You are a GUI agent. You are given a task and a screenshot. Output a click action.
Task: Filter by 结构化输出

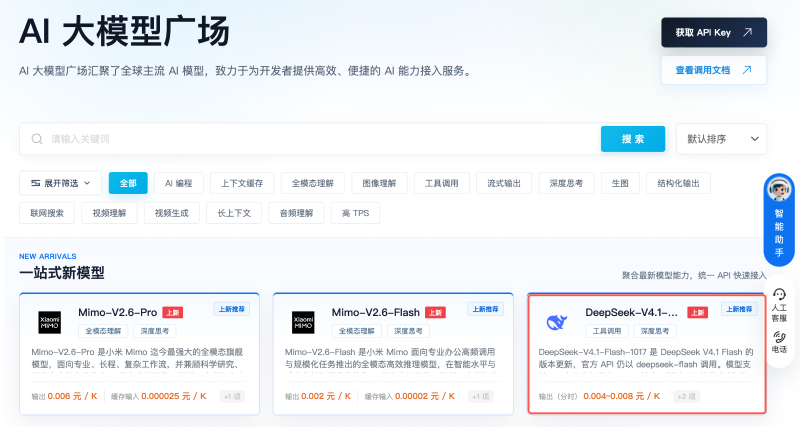(x=678, y=183)
